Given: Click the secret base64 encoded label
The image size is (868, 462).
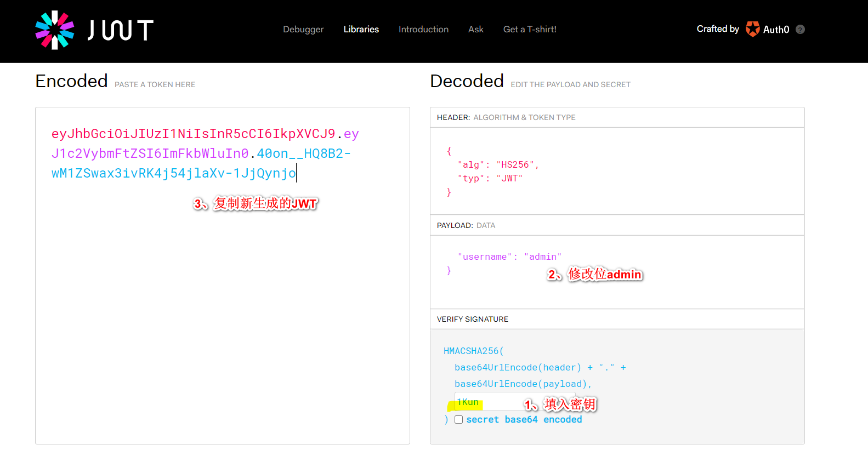Looking at the screenshot, I should coord(524,420).
